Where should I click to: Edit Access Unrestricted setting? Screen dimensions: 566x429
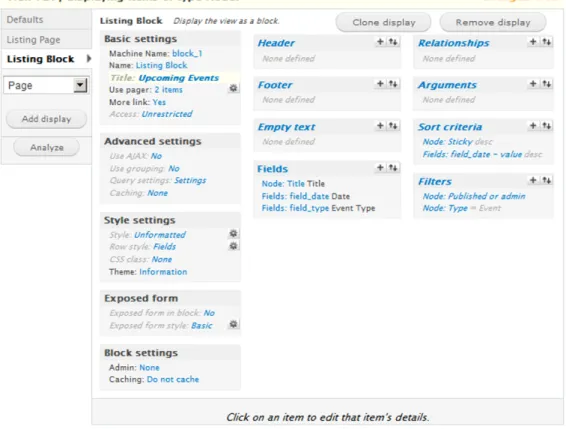[167, 114]
